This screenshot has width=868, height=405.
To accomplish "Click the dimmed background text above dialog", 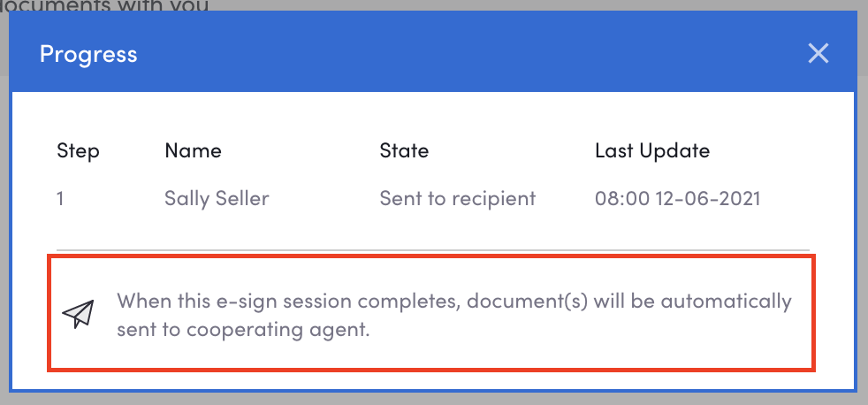I will 104,6.
